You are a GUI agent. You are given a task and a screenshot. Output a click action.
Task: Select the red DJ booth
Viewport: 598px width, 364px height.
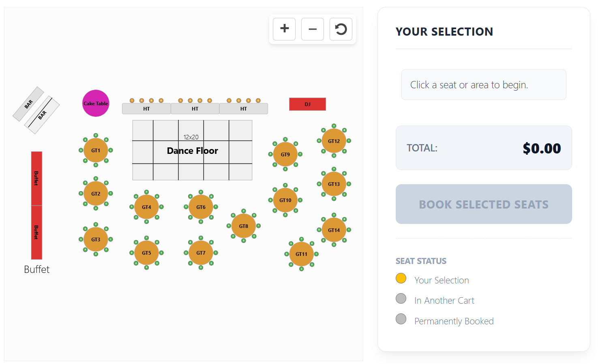(307, 104)
